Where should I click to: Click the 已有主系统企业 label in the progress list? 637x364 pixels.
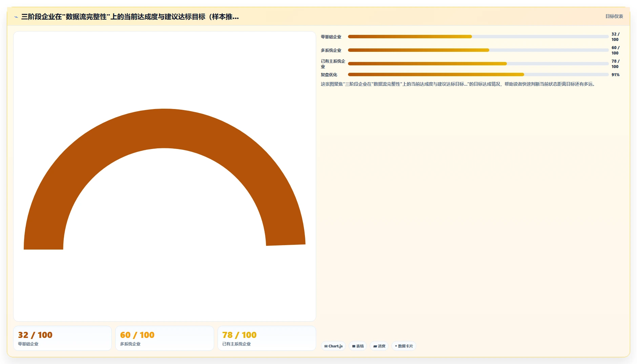[x=333, y=64]
